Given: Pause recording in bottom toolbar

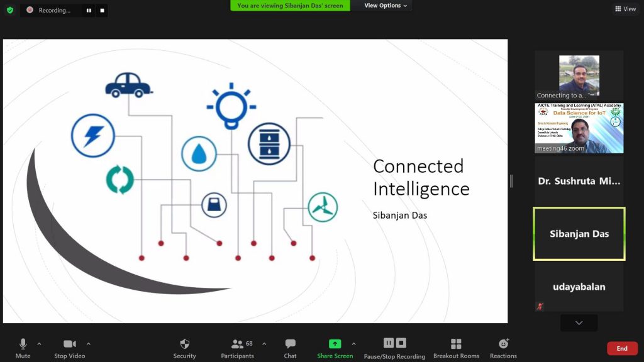Looking at the screenshot, I should pos(389,343).
